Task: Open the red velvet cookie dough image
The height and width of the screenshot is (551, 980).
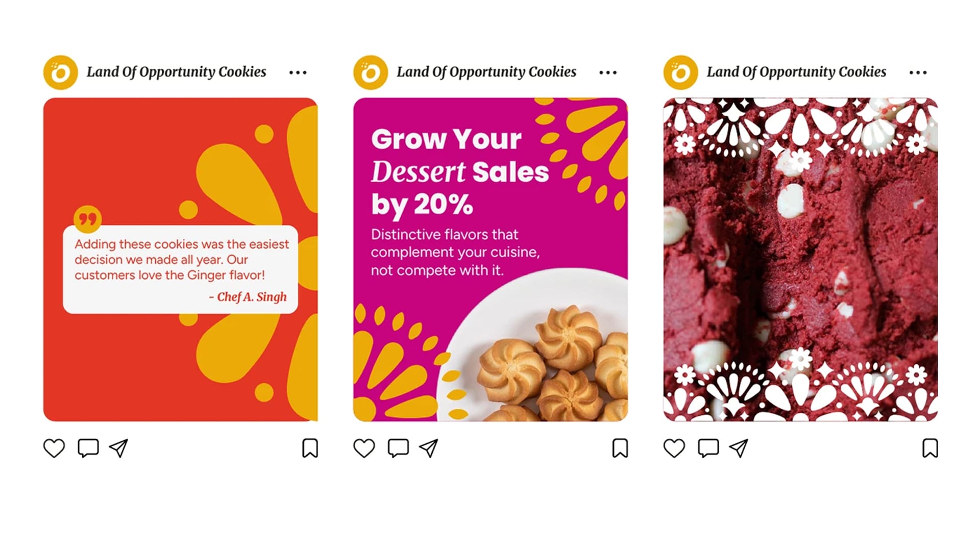Action: 800,259
